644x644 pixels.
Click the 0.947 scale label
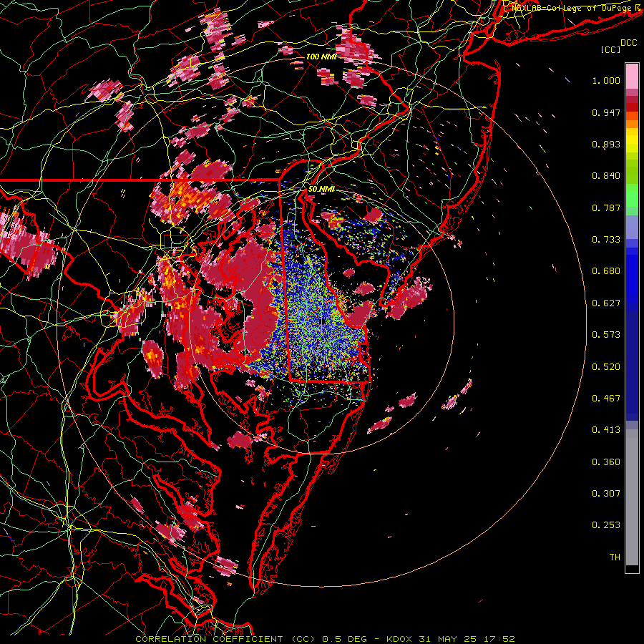pos(606,112)
